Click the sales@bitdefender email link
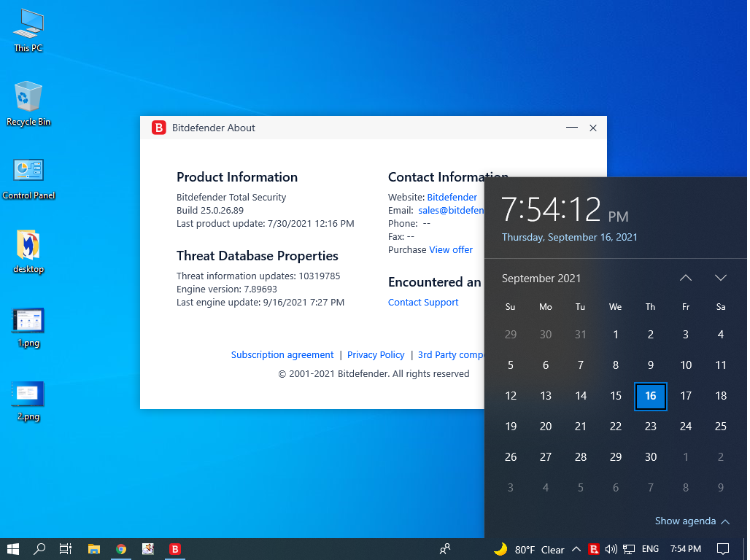The width and height of the screenshot is (750, 560). pyautogui.click(x=451, y=211)
